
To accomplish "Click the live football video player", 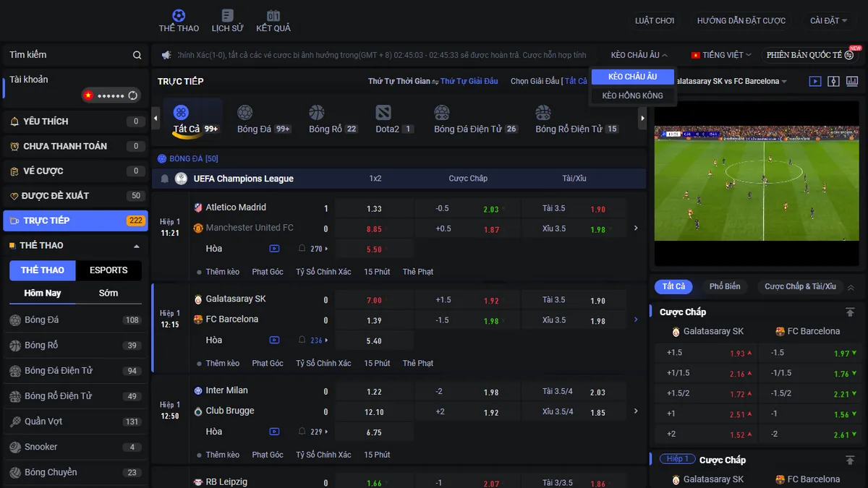I will [757, 184].
